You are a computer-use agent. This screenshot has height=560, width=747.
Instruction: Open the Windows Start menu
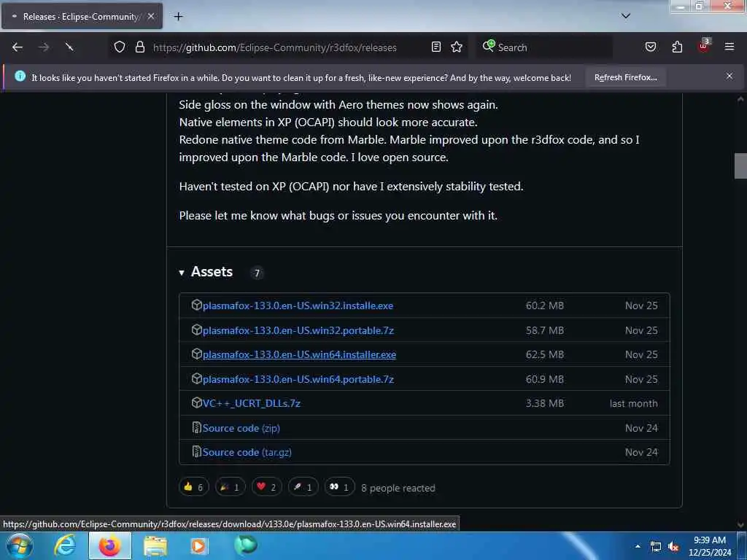point(19,545)
